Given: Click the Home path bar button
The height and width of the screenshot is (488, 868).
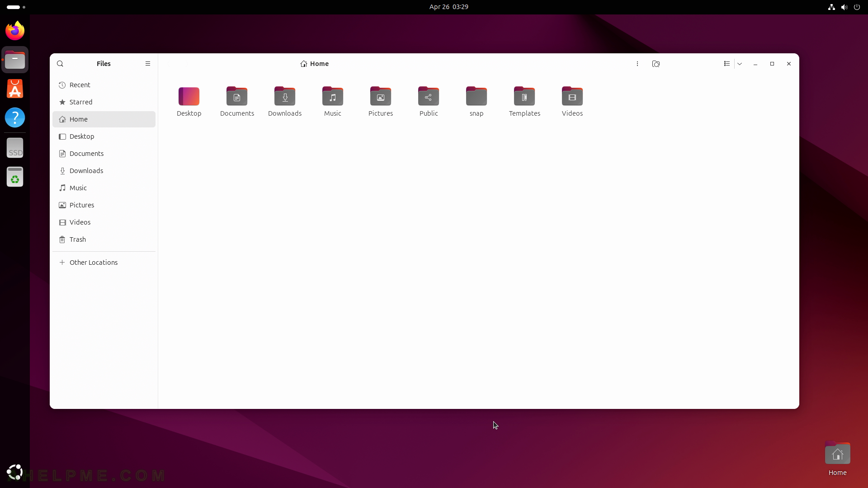Looking at the screenshot, I should click(x=315, y=64).
